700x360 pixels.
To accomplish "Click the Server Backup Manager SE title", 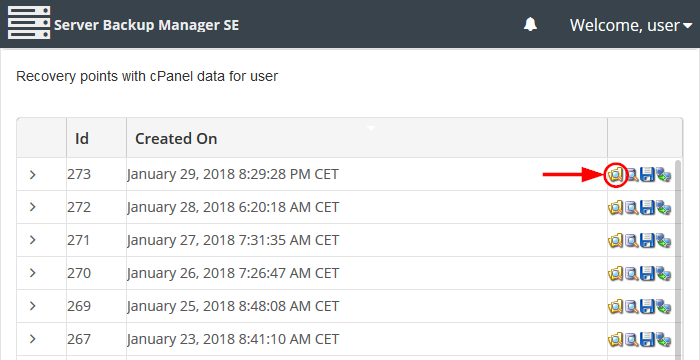I will (x=146, y=25).
